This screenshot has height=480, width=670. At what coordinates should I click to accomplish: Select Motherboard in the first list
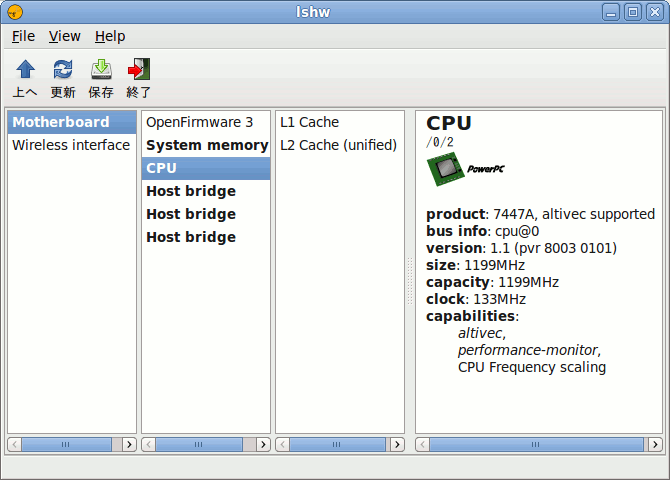(x=61, y=122)
